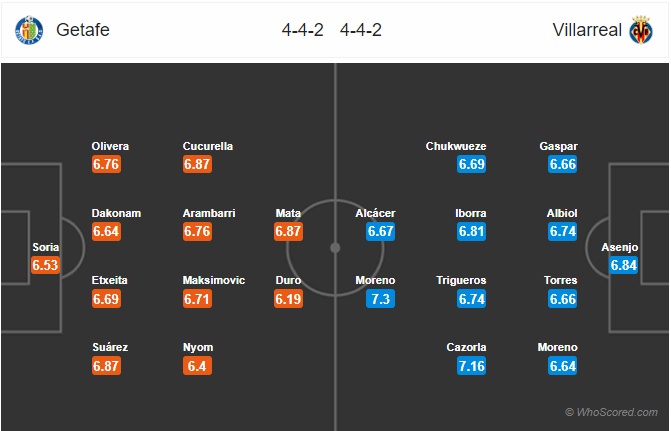Screen dimensions: 671x431
Task: Select the Olivera player name
Action: pos(110,146)
